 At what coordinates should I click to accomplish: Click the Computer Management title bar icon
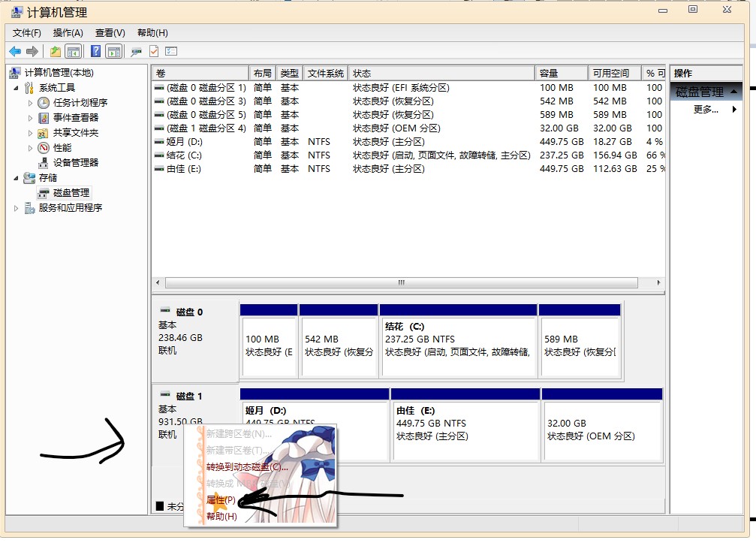(16, 11)
